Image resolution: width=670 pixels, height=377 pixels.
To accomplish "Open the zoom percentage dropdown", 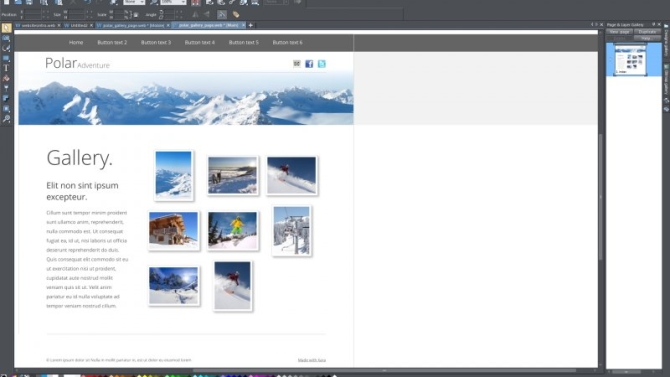I will point(183,3).
